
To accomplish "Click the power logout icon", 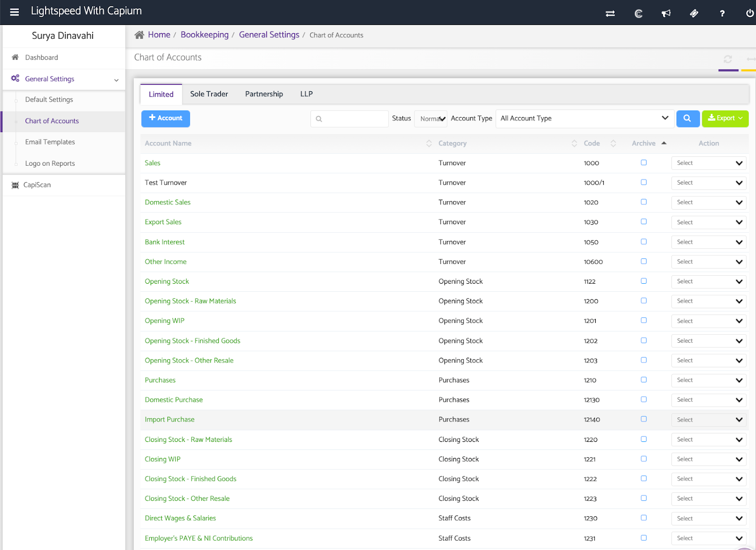I will [750, 13].
